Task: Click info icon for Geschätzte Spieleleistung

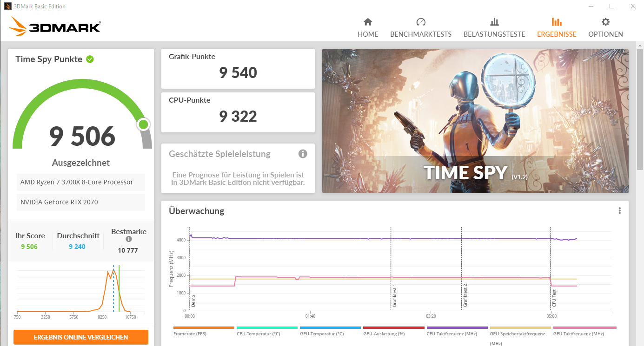Action: 303,154
